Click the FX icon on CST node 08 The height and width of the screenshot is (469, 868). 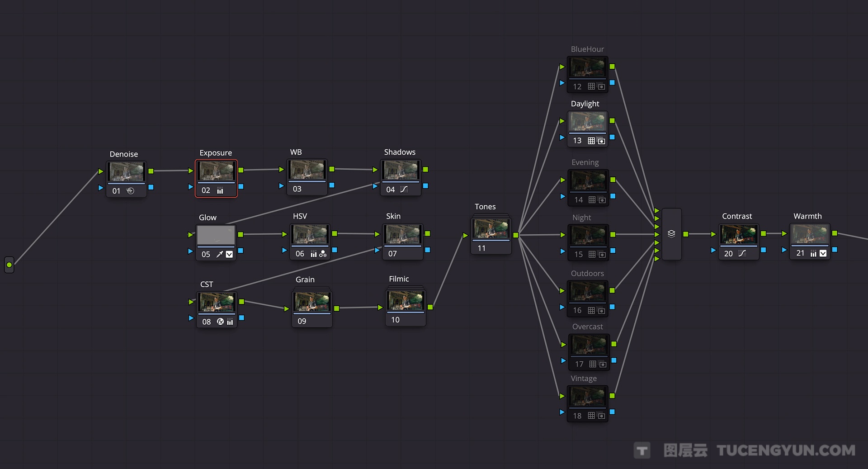220,322
